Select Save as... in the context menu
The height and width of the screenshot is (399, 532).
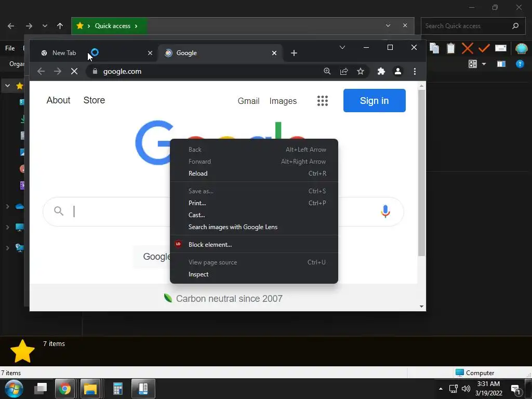click(x=254, y=191)
